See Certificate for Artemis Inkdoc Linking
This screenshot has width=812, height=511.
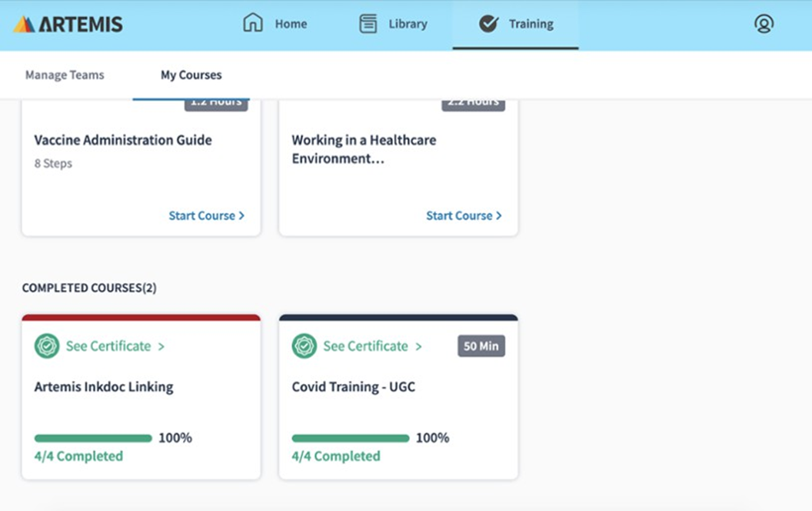(115, 346)
